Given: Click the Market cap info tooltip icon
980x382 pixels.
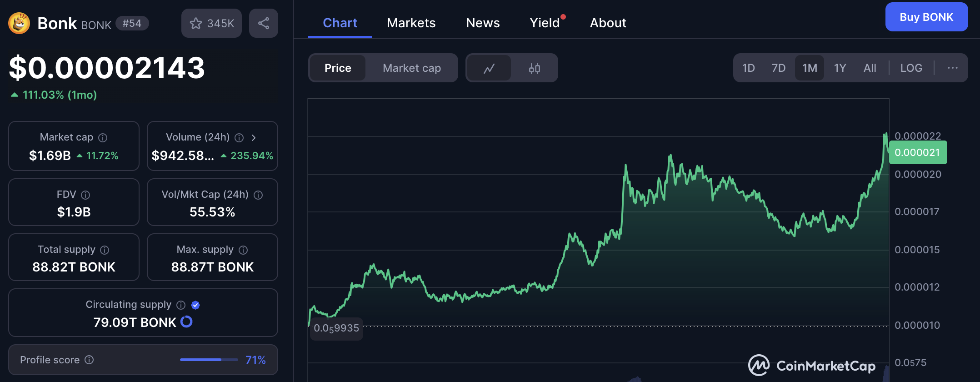Looking at the screenshot, I should click(x=102, y=137).
